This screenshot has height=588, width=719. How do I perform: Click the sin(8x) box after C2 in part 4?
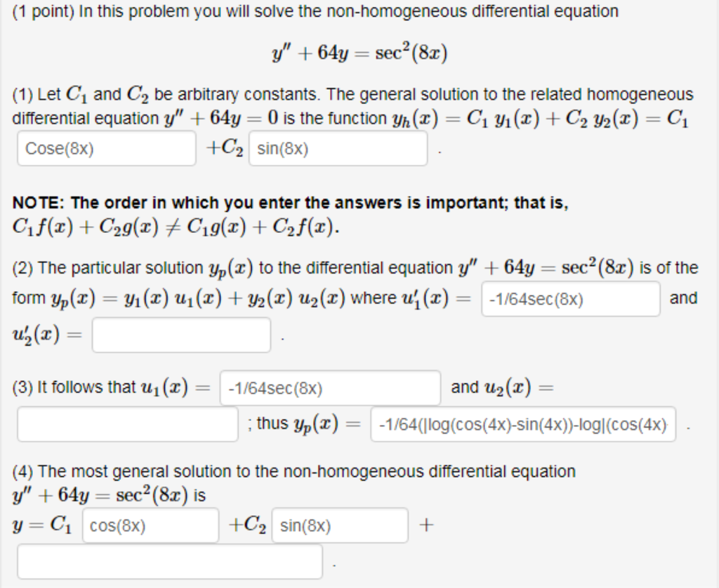[x=339, y=525]
